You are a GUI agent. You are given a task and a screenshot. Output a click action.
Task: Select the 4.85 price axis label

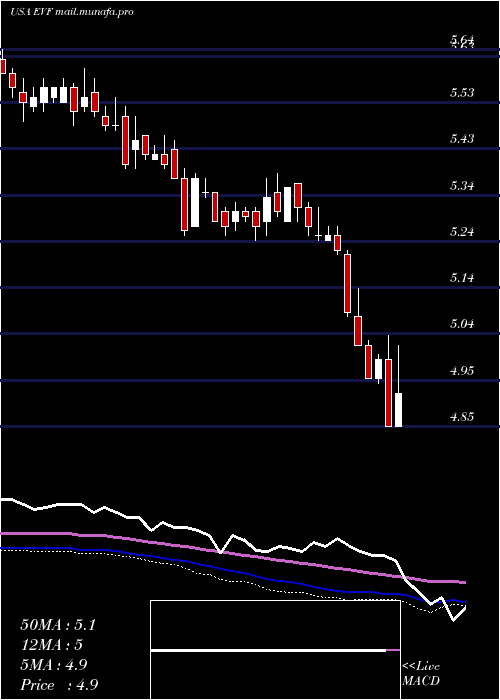pos(462,417)
